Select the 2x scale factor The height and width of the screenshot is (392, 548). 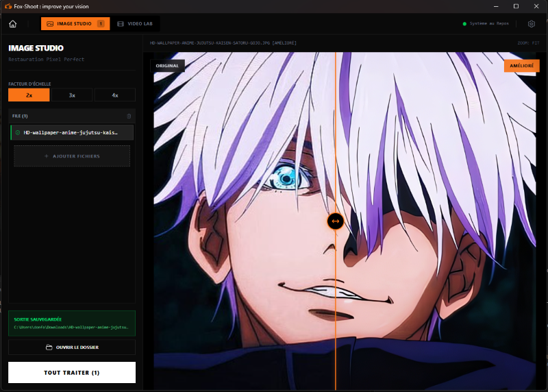(x=29, y=95)
